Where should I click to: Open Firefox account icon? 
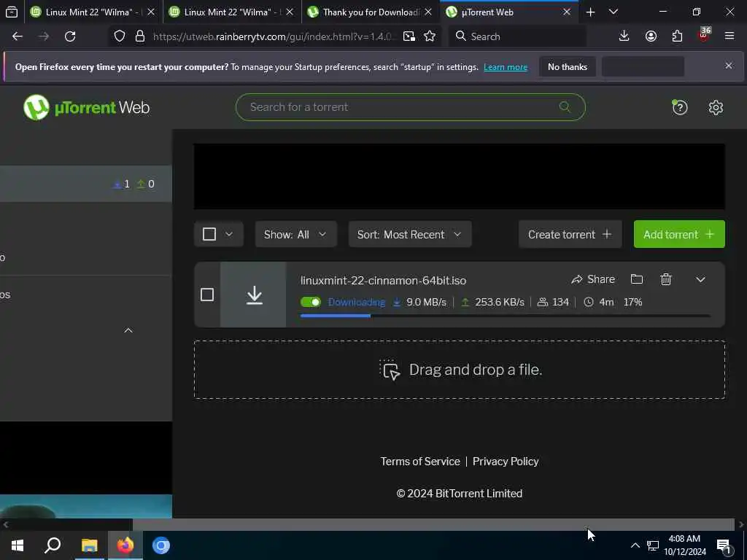651,36
